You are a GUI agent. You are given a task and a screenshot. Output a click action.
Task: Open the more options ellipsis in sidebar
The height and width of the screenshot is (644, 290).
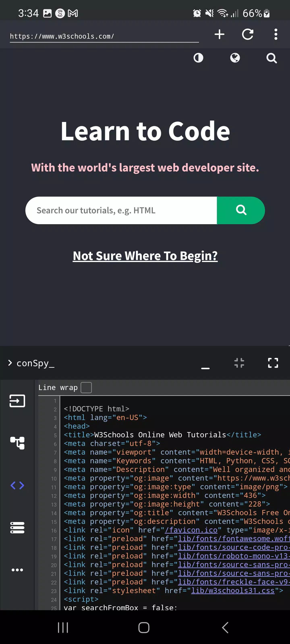pos(17,570)
